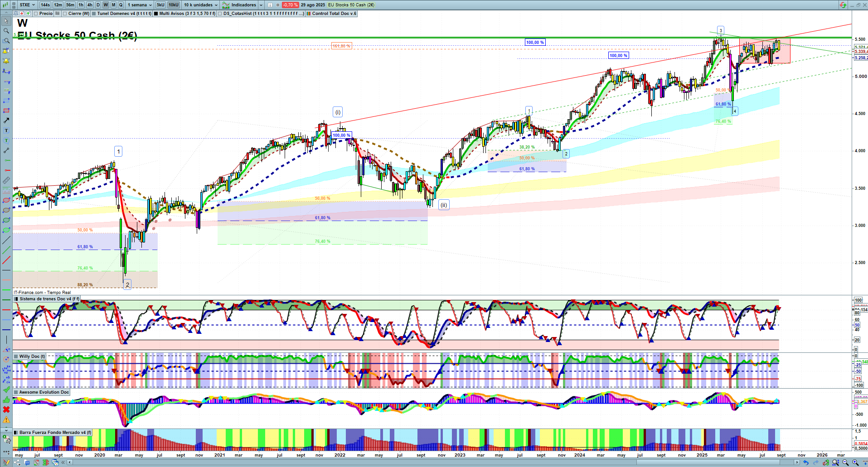Click the scrollbar right arrow button
Image resolution: width=868 pixels, height=467 pixels.
pyautogui.click(x=797, y=462)
